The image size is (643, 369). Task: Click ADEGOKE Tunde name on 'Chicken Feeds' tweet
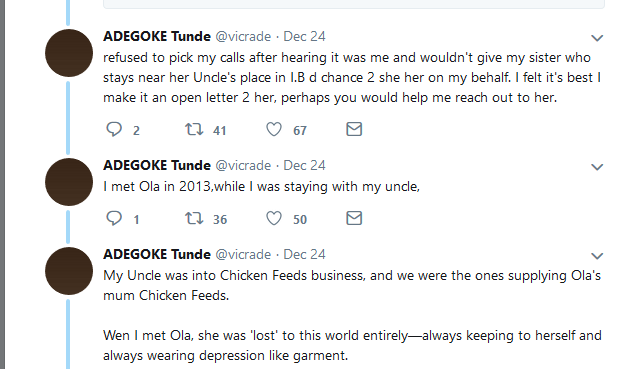[157, 255]
